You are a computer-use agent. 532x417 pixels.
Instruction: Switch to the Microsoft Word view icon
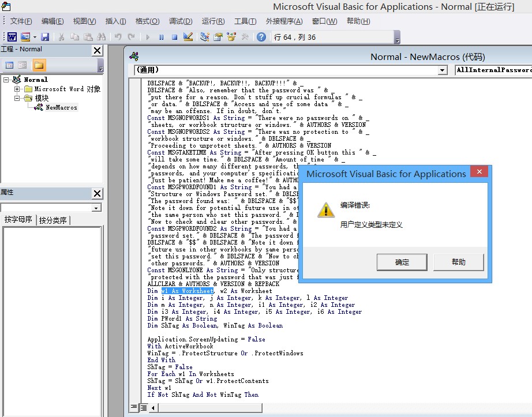coord(12,36)
